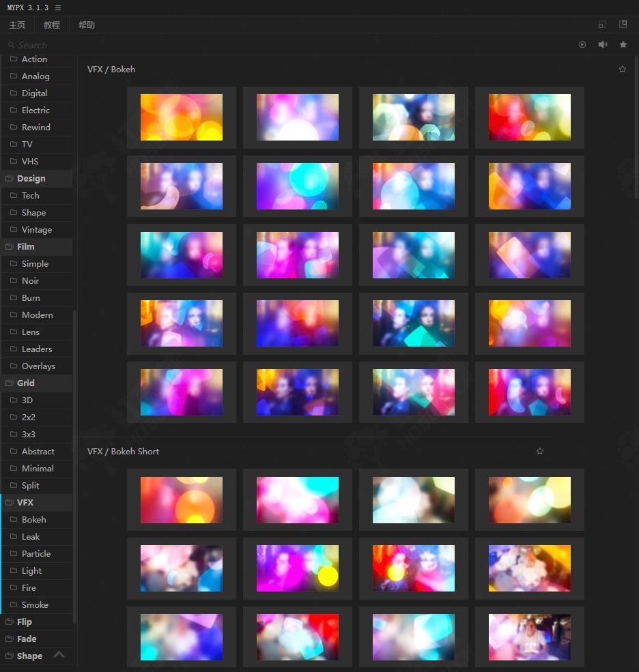Open the Particle folder

(x=37, y=553)
